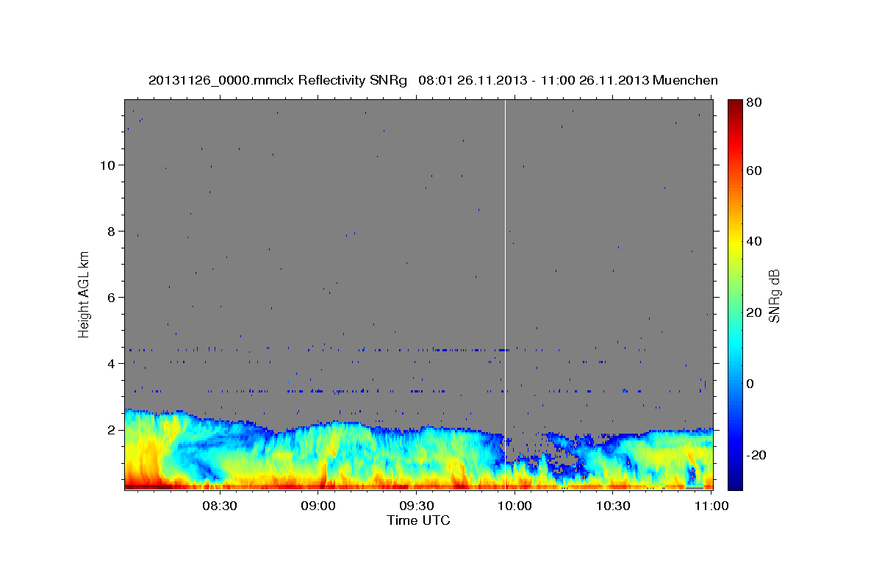Click the colorbar value 80

point(754,103)
